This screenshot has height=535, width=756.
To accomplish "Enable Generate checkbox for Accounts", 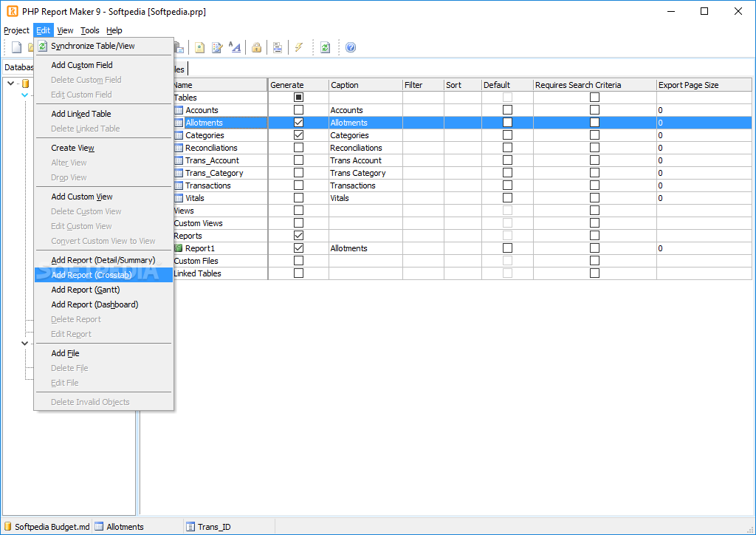I will coord(298,110).
